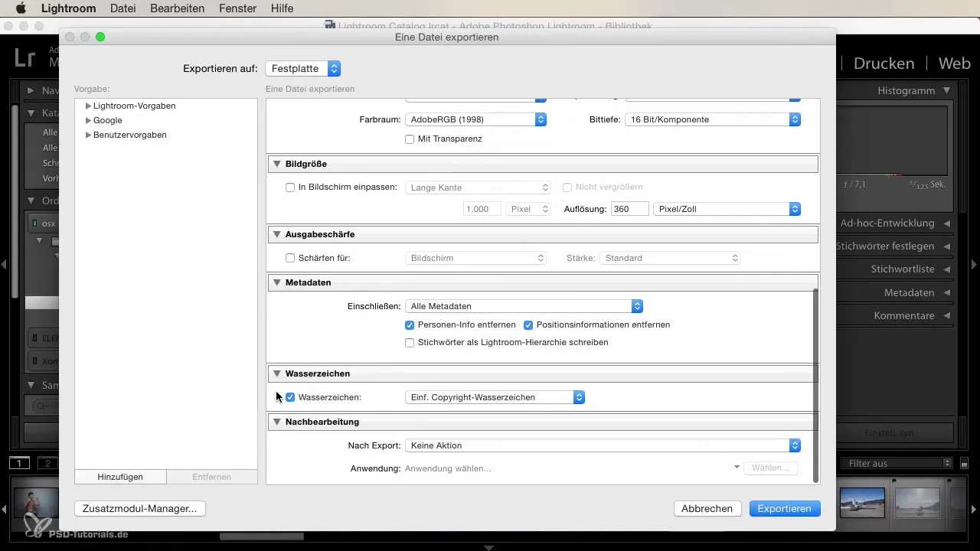
Task: Collapse the Ausgabeschärfe section
Action: (x=276, y=234)
